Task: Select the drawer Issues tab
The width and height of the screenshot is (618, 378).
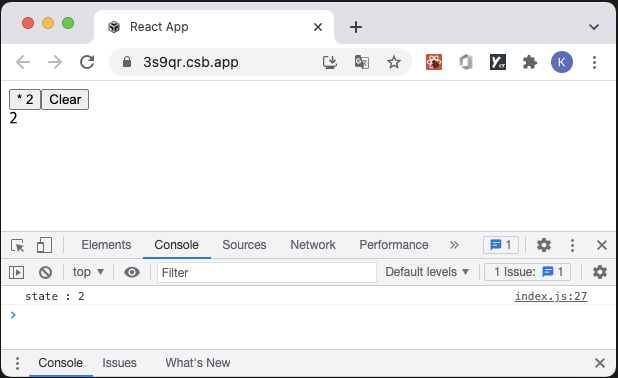Action: coord(119,363)
